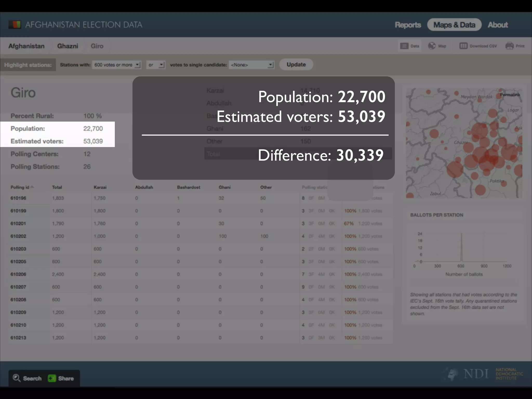Open the Reports menu item

408,25
